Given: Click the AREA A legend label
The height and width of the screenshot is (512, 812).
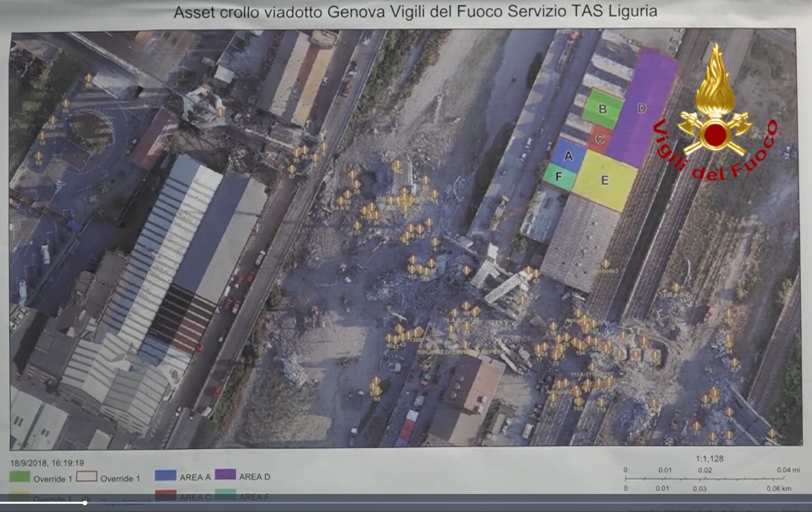Looking at the screenshot, I should [195, 477].
